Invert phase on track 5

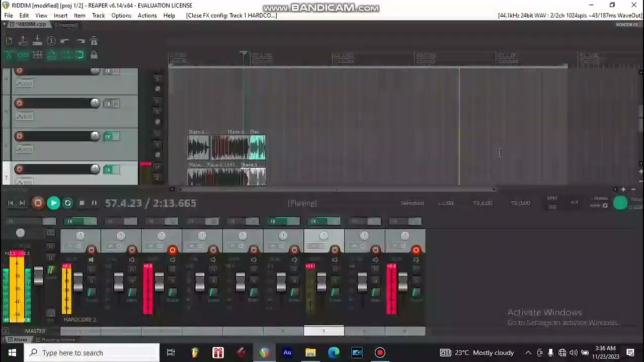point(157,122)
